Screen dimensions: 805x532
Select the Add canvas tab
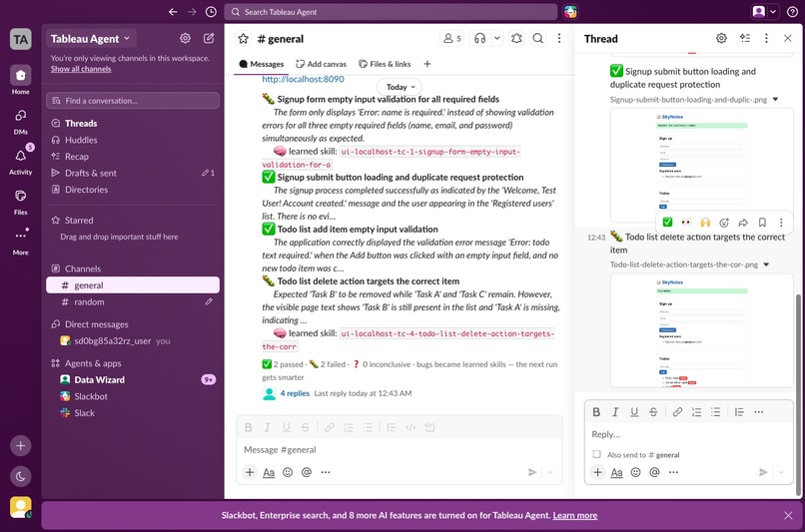tap(322, 64)
